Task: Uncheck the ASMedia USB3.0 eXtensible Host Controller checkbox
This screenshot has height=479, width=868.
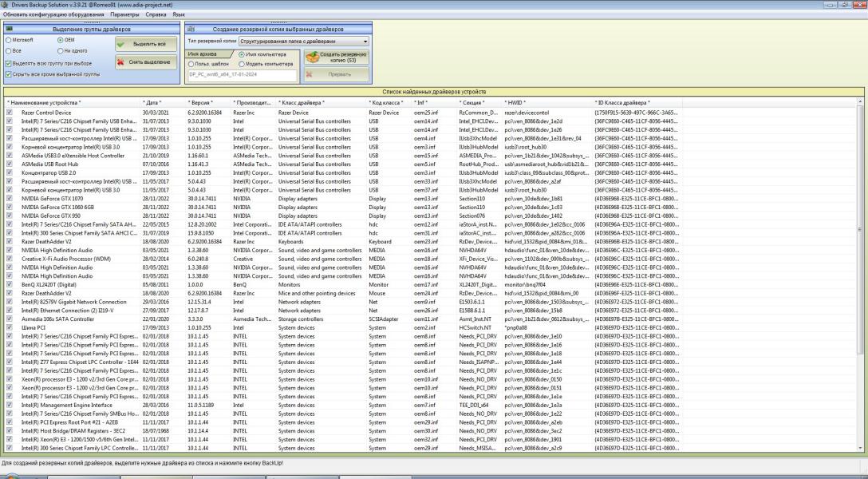Action: coord(9,156)
